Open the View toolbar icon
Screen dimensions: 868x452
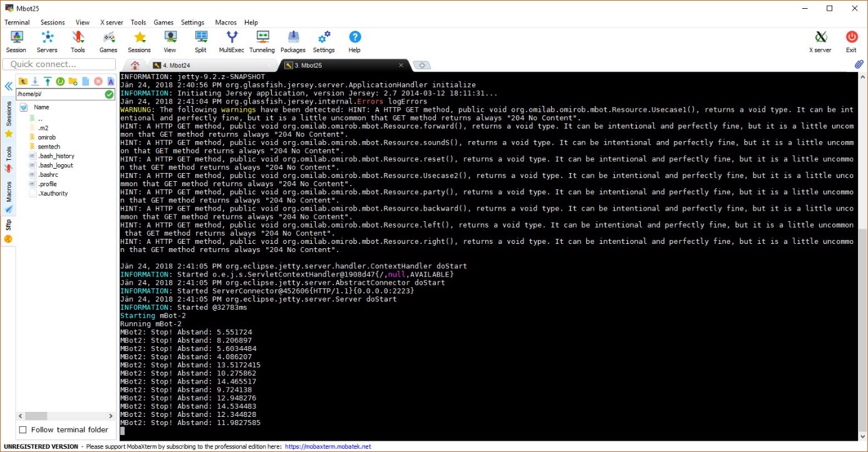click(x=170, y=42)
